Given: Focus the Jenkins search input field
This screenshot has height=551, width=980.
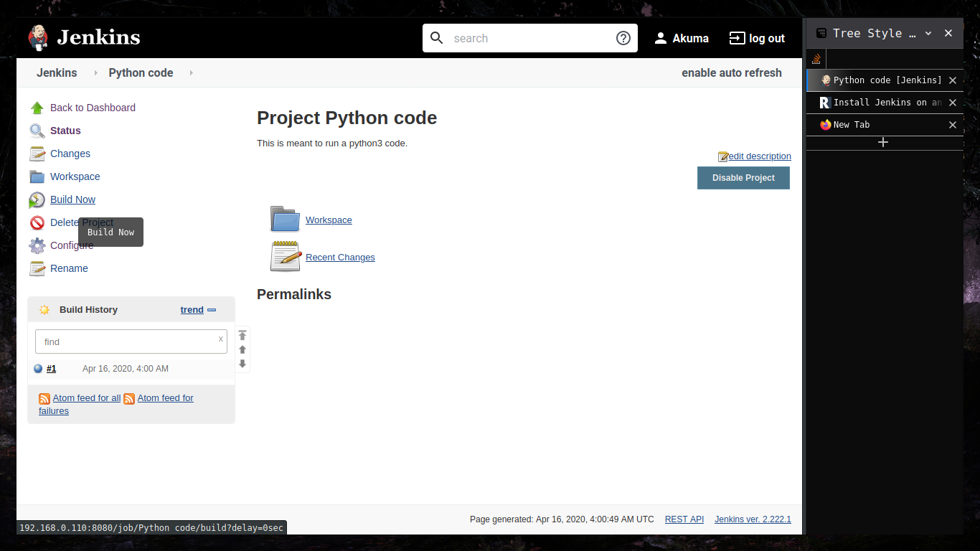Looking at the screenshot, I should click(531, 38).
